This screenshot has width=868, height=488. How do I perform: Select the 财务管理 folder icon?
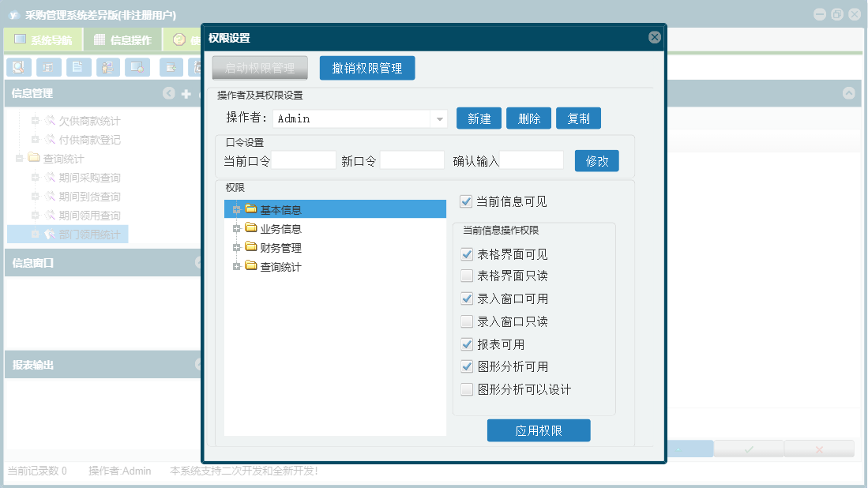(x=251, y=247)
